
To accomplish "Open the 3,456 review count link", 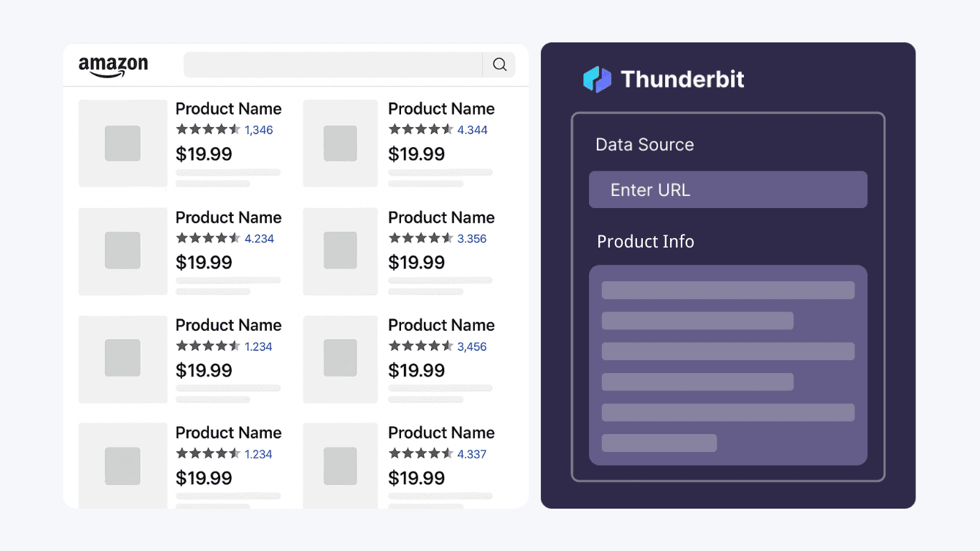I will 472,347.
